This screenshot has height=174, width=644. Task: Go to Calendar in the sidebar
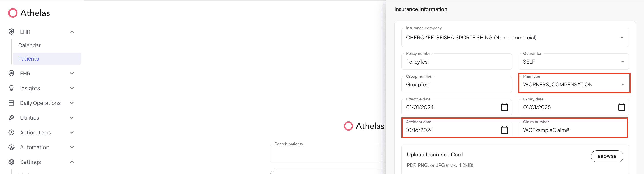[x=29, y=45]
